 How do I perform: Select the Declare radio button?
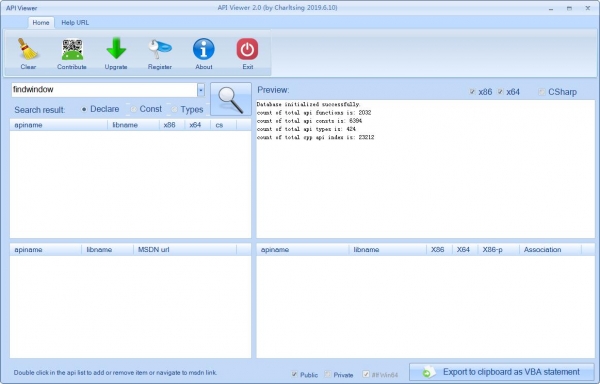[84, 109]
